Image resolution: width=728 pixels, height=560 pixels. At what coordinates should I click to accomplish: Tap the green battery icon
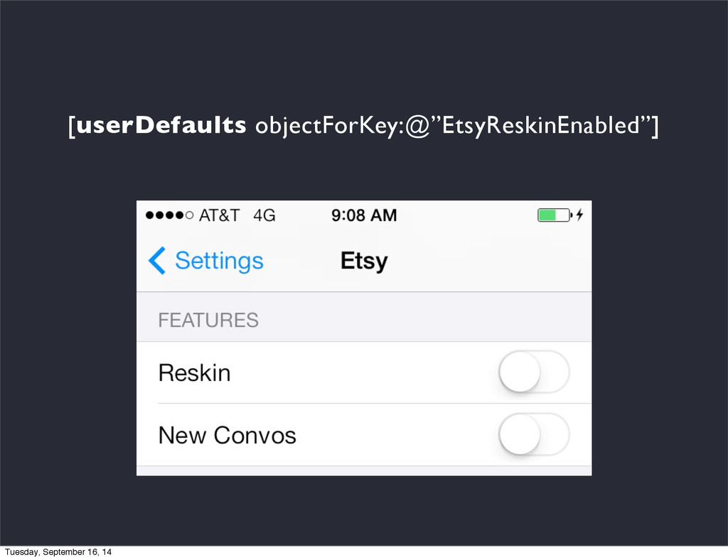(x=555, y=215)
